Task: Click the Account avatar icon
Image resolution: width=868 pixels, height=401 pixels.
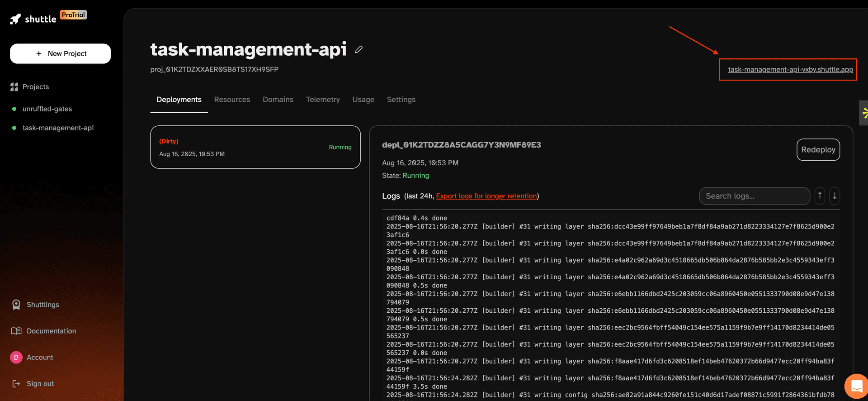Action: pyautogui.click(x=16, y=357)
